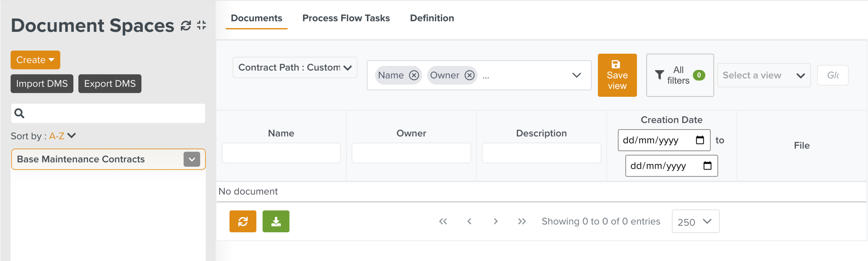This screenshot has width=868, height=261.
Task: Go to the last page of results
Action: point(521,221)
